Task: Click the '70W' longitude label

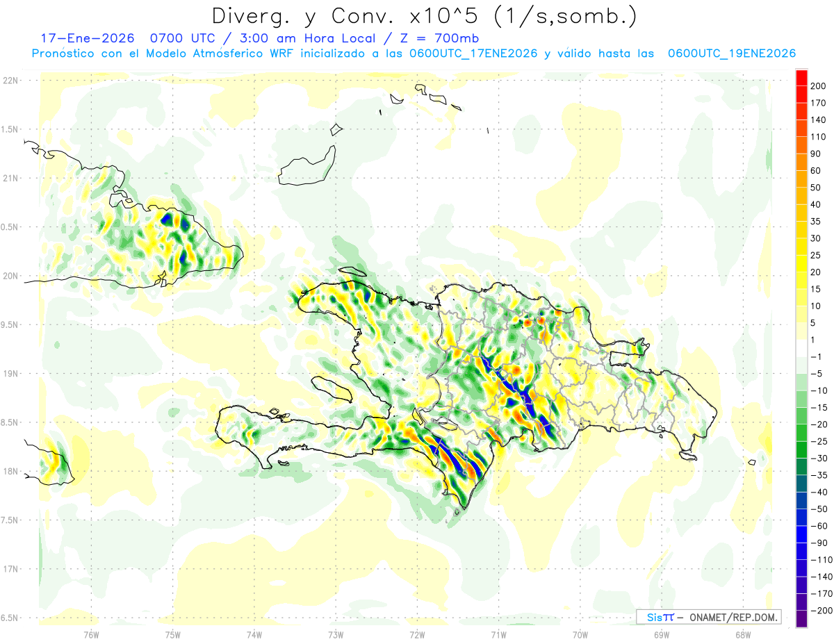Action: click(x=580, y=634)
